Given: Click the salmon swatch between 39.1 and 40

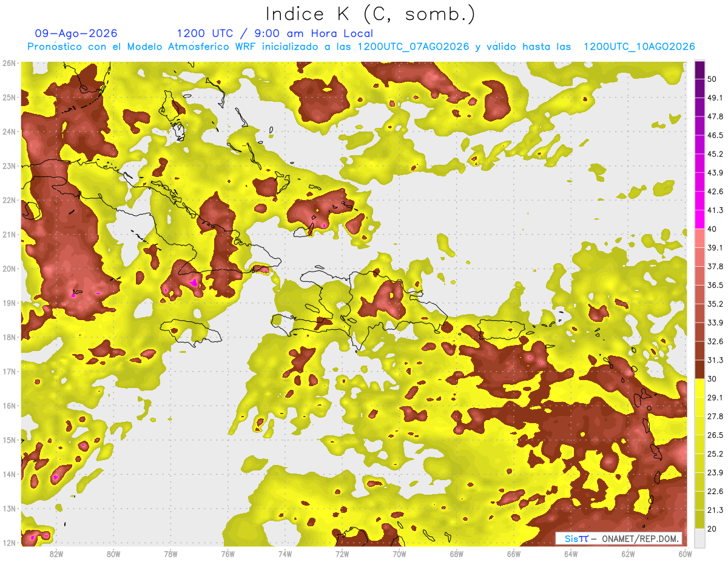Looking at the screenshot, I should 699,238.
